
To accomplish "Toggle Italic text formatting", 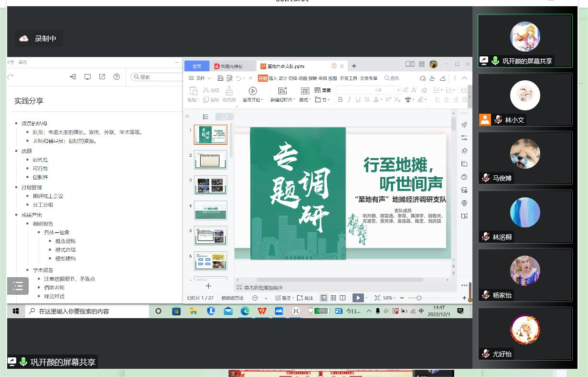I will pyautogui.click(x=349, y=100).
